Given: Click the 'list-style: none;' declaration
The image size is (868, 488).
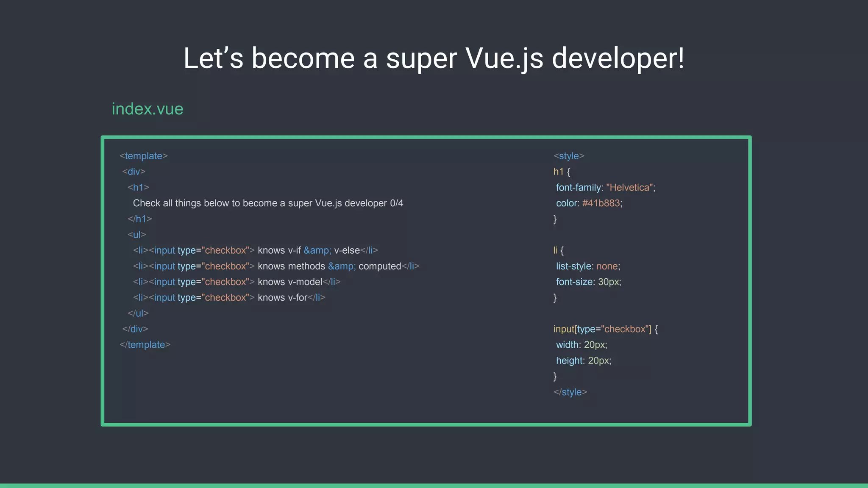Looking at the screenshot, I should point(588,266).
